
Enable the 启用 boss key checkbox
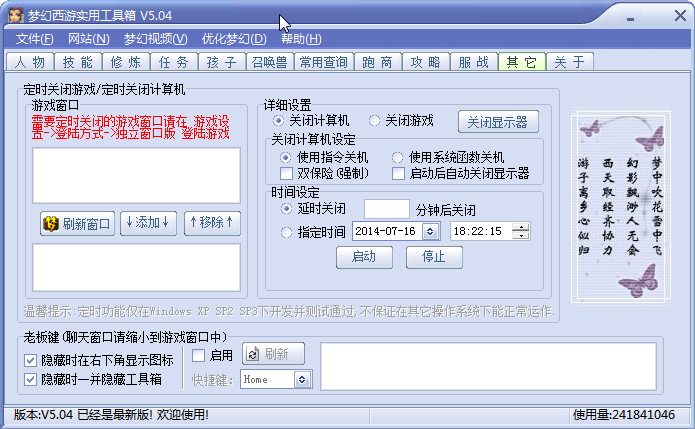199,355
